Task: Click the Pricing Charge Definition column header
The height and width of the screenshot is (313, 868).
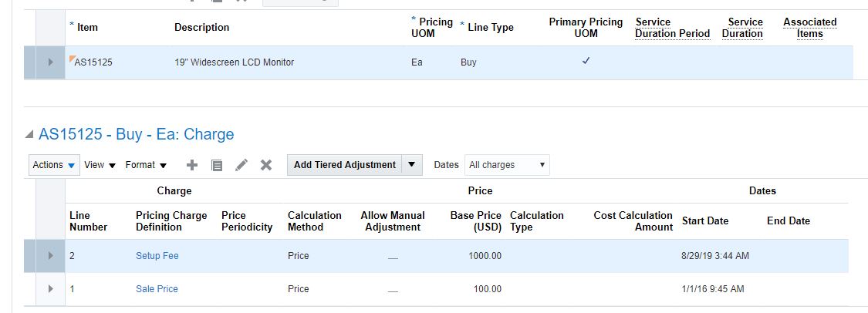Action: coord(171,221)
